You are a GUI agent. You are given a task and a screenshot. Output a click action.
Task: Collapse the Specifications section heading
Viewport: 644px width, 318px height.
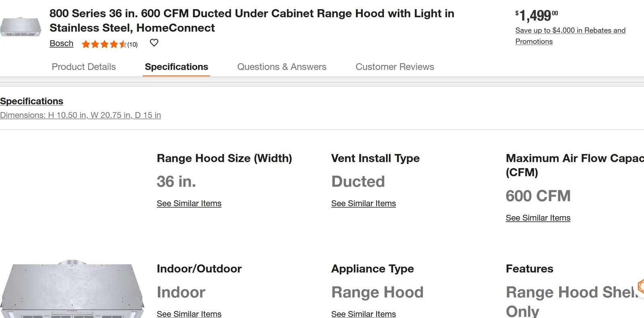click(x=31, y=101)
